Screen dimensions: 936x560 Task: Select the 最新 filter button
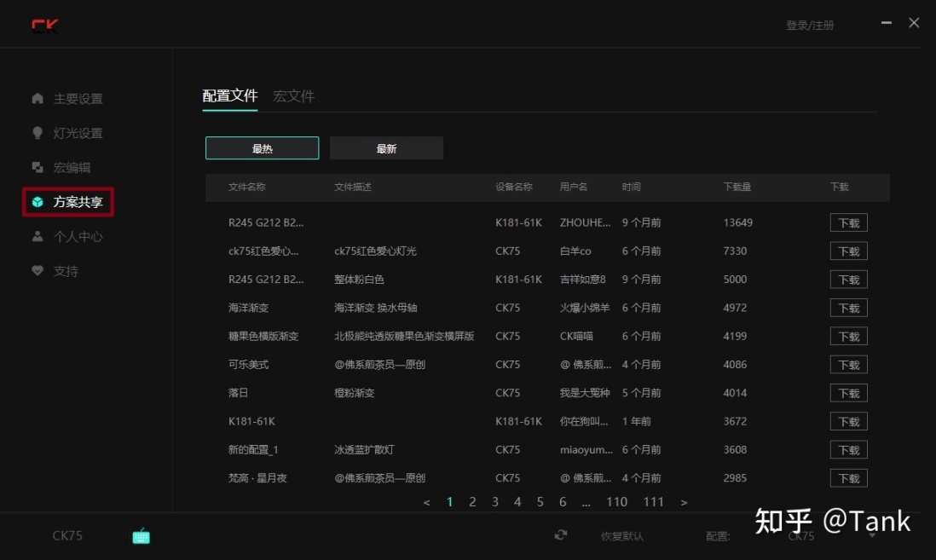[x=386, y=148]
